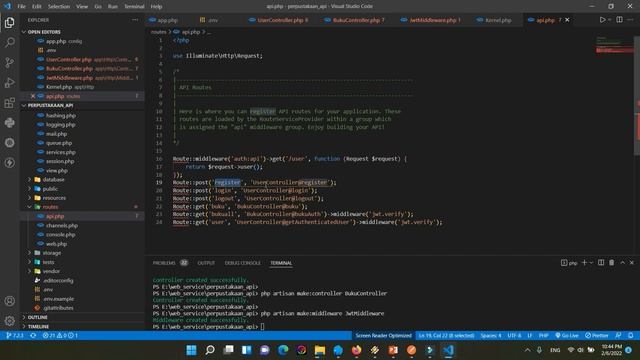640x360 pixels.
Task: Change language mode PHP in status bar
Action: 543,336
